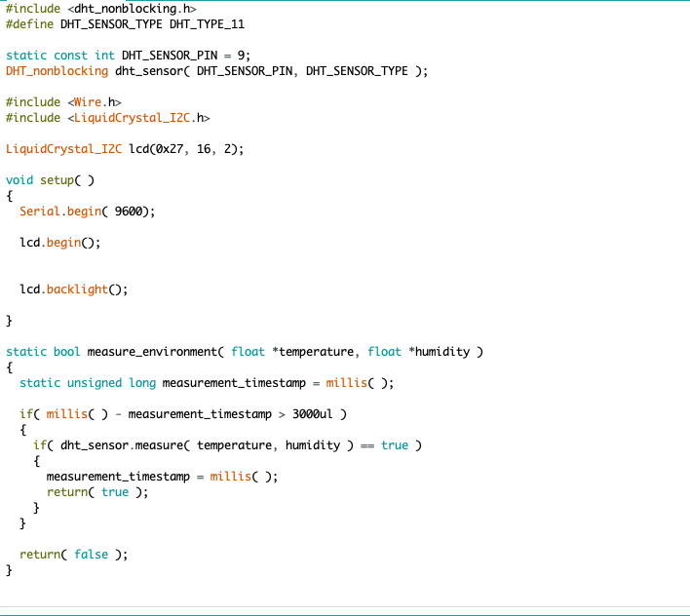Click the 'DHT_SENSOR_PIN = 9;' declaration line
The width and height of the screenshot is (690, 616).
[x=128, y=56]
